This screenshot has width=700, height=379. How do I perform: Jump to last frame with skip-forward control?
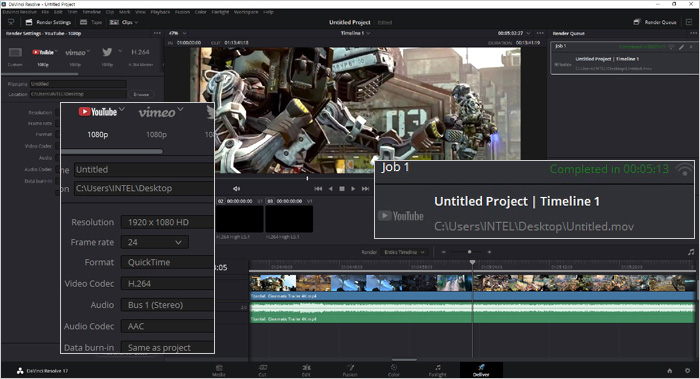tap(365, 189)
